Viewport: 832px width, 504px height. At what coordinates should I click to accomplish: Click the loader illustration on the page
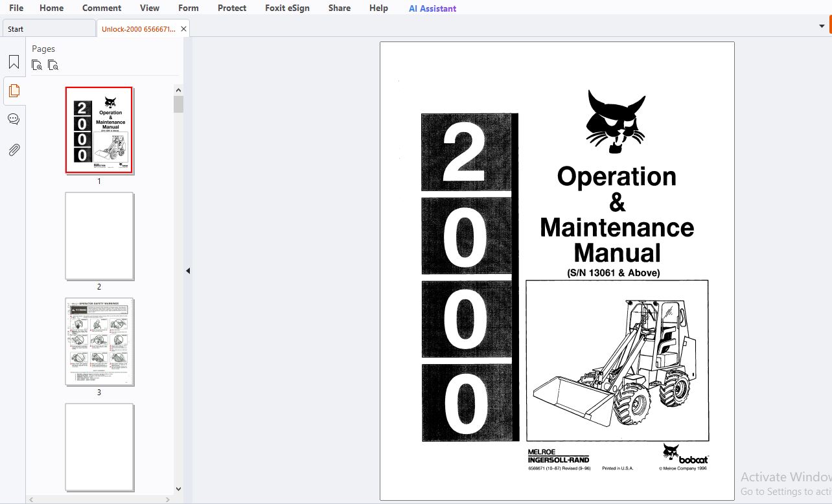617,360
